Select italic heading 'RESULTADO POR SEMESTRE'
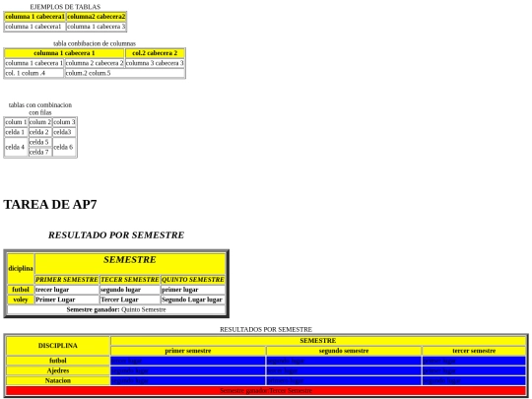Screen dimensions: 532x399 point(116,235)
